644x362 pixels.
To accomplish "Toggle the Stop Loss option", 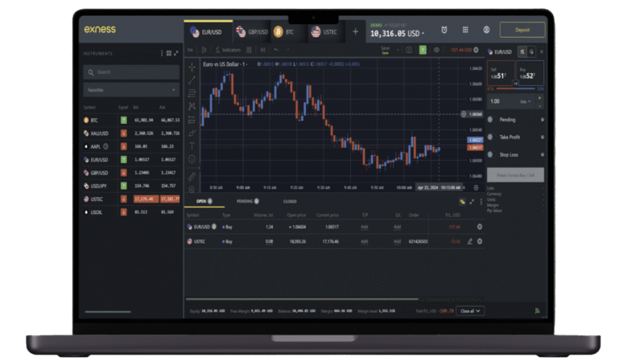I will pyautogui.click(x=490, y=154).
